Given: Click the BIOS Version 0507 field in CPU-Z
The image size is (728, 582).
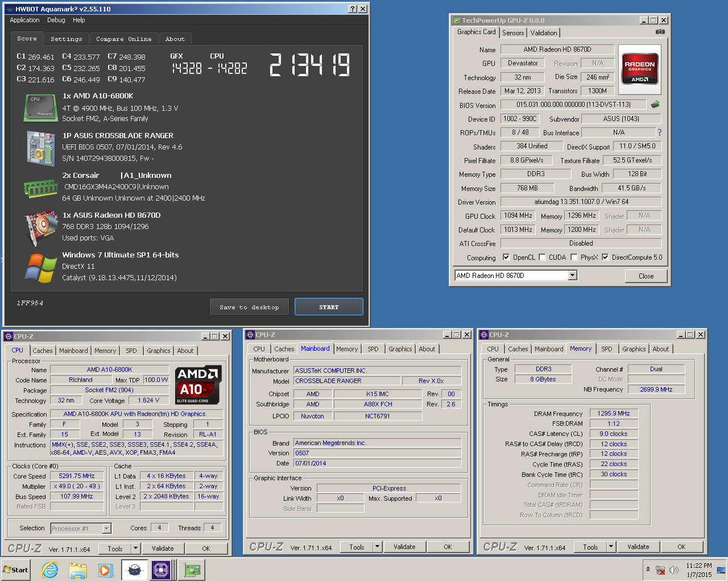Looking at the screenshot, I should pyautogui.click(x=377, y=453).
